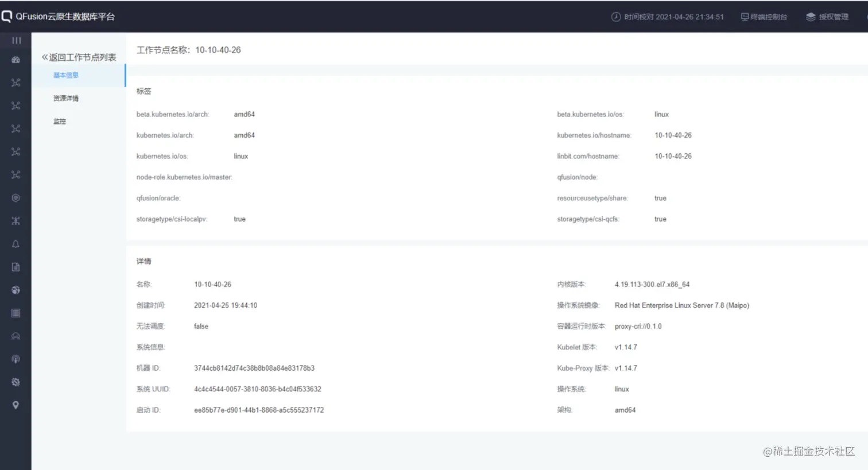Click storagetype/csi-qcfs label
The image size is (868, 470).
point(588,219)
